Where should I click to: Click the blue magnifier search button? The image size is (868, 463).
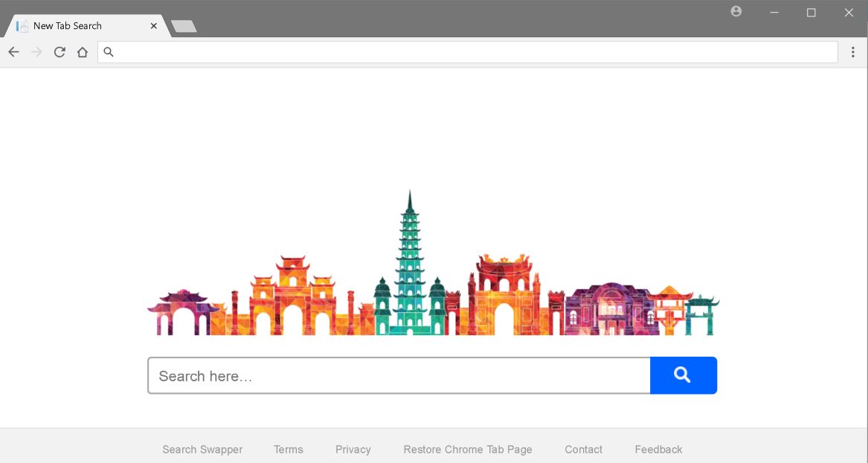[x=683, y=375]
